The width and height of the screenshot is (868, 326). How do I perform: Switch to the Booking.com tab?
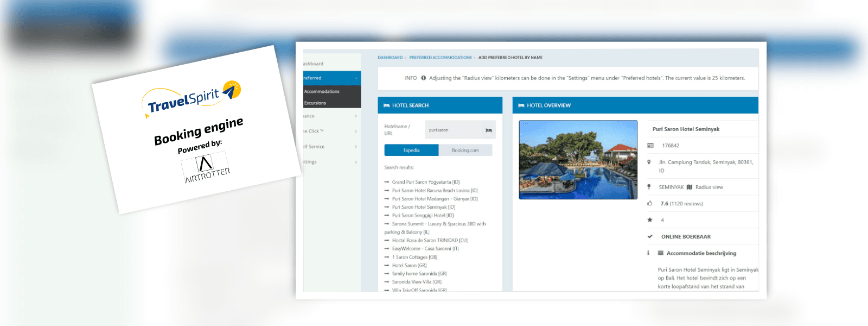click(465, 150)
